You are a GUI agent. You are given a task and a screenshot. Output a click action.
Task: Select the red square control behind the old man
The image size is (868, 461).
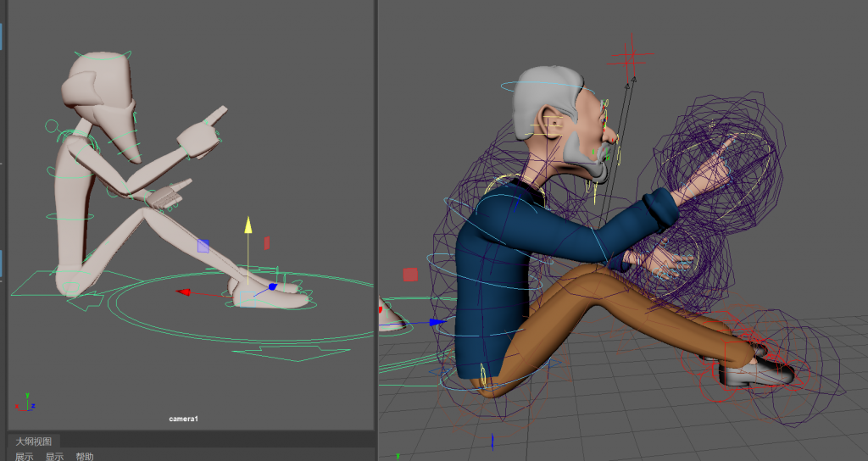[410, 275]
